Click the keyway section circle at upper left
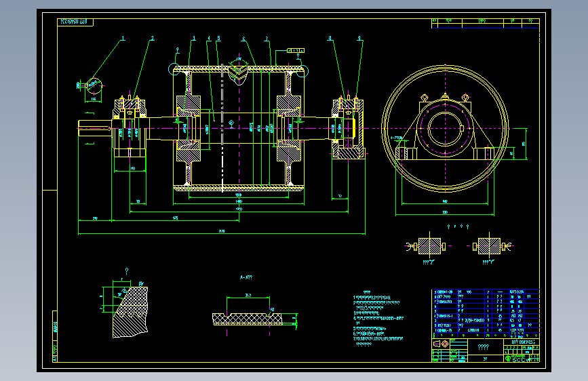 94,86
